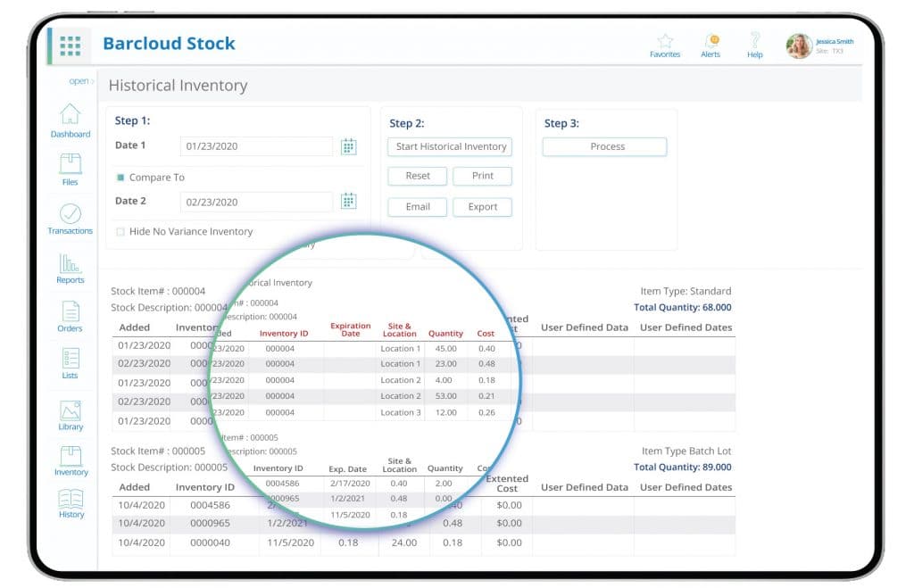Open calendar picker for Date 2
Image resolution: width=914 pixels, height=588 pixels.
point(349,201)
